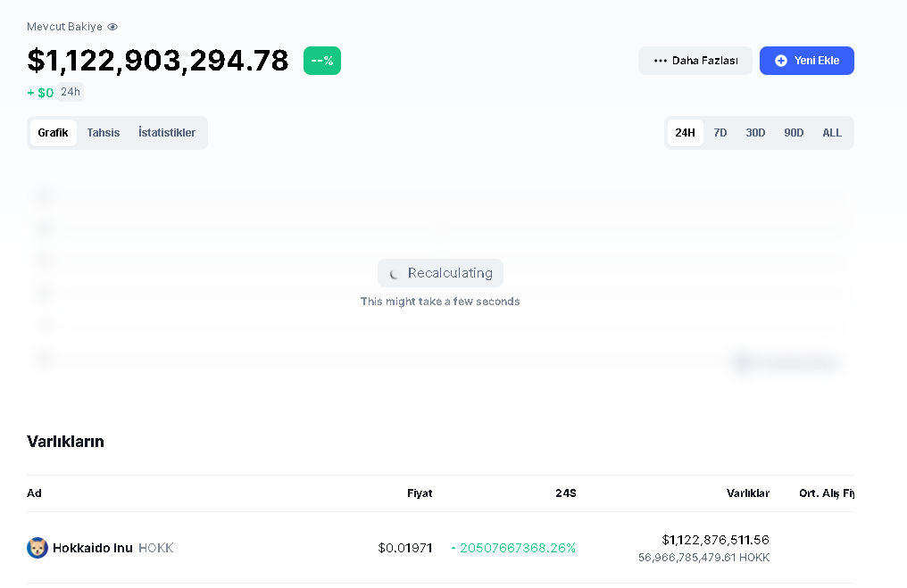Click the plus icon in Yeni Ekle
The height and width of the screenshot is (588, 907).
point(781,61)
